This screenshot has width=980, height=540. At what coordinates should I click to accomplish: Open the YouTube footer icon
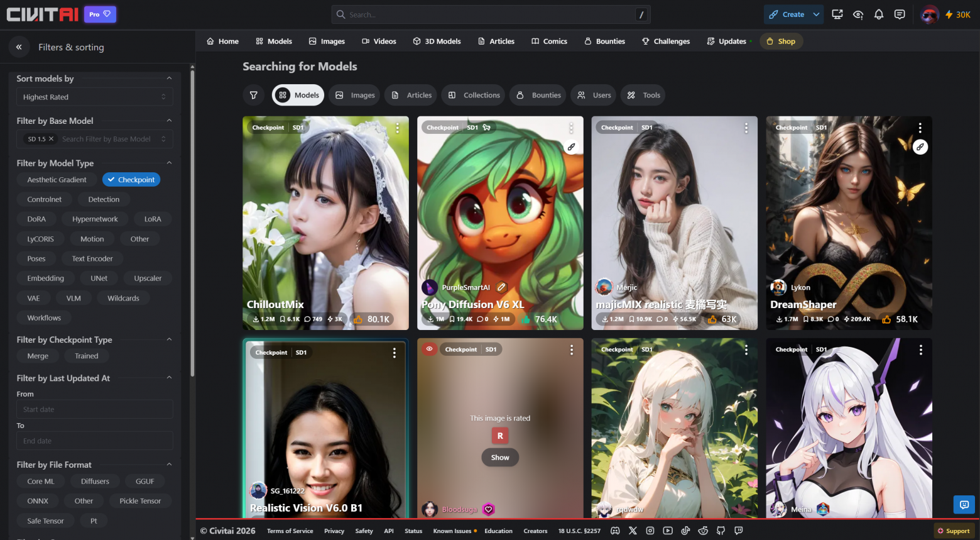click(668, 531)
